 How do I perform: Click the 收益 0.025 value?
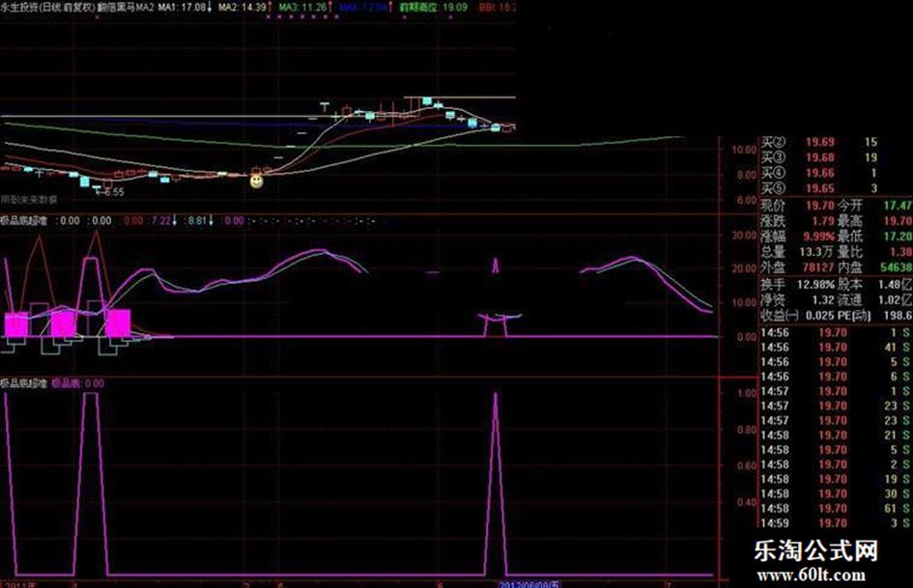tap(820, 316)
